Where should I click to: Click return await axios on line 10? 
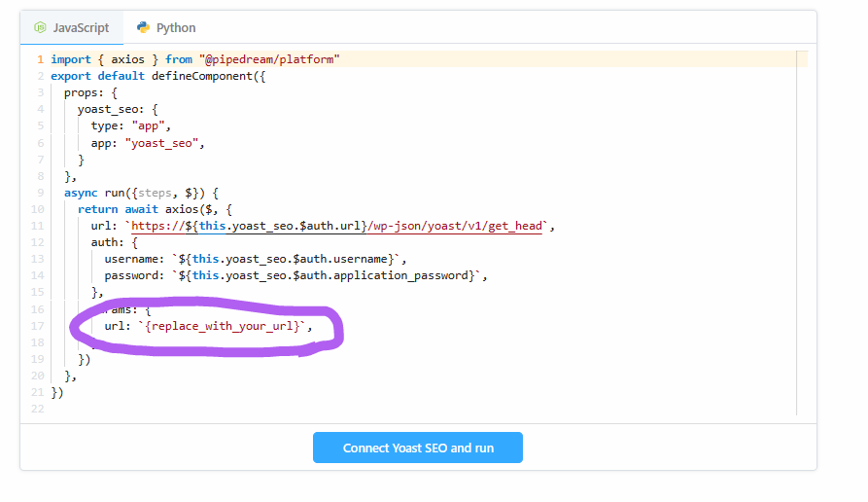138,209
